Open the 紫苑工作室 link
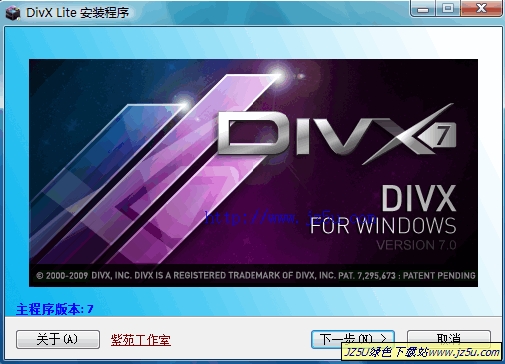The height and width of the screenshot is (364, 505). (141, 340)
